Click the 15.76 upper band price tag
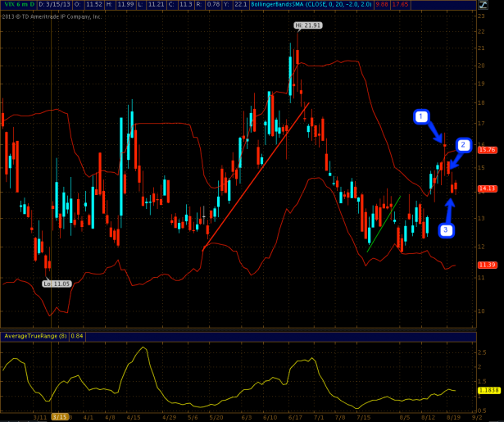This screenshot has width=504, height=422. [488, 150]
